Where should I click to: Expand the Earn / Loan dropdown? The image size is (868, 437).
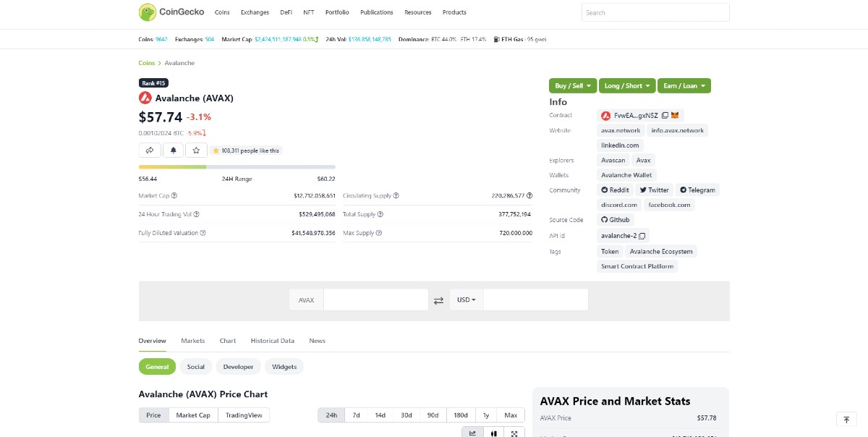(684, 86)
